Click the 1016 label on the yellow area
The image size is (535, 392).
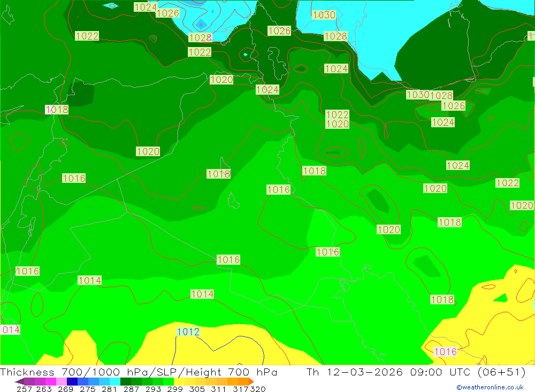pyautogui.click(x=445, y=351)
